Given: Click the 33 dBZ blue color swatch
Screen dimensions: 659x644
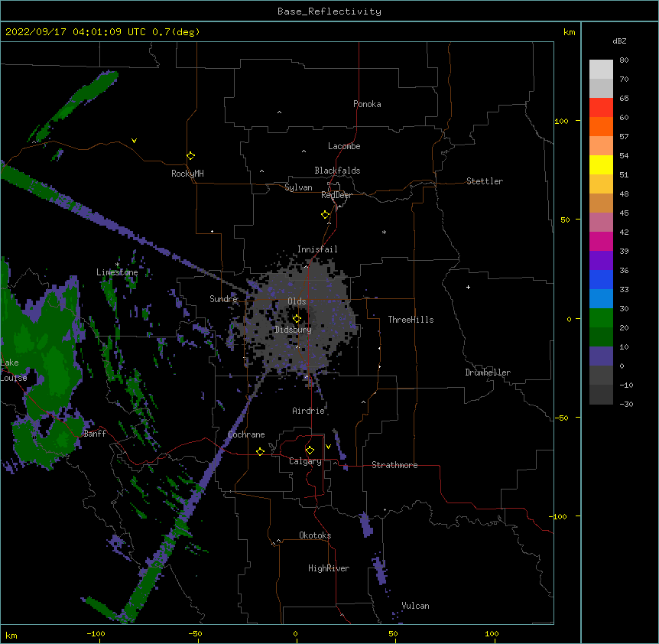Looking at the screenshot, I should pyautogui.click(x=601, y=298).
